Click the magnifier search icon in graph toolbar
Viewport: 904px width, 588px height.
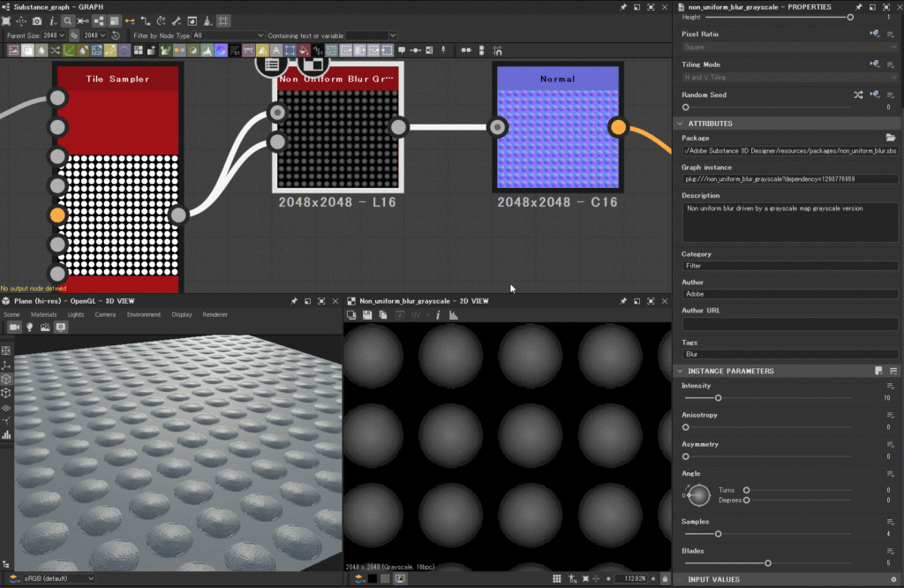pyautogui.click(x=68, y=20)
